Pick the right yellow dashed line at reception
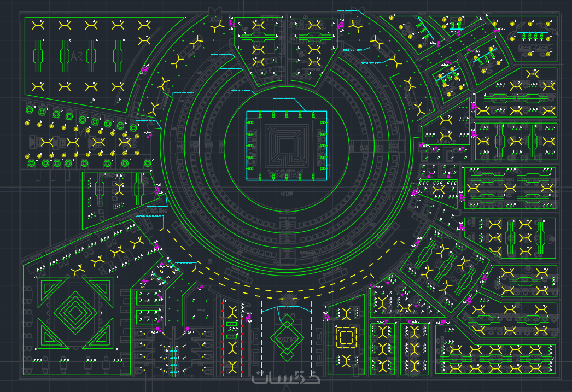This screenshot has height=392, width=572. point(311,338)
